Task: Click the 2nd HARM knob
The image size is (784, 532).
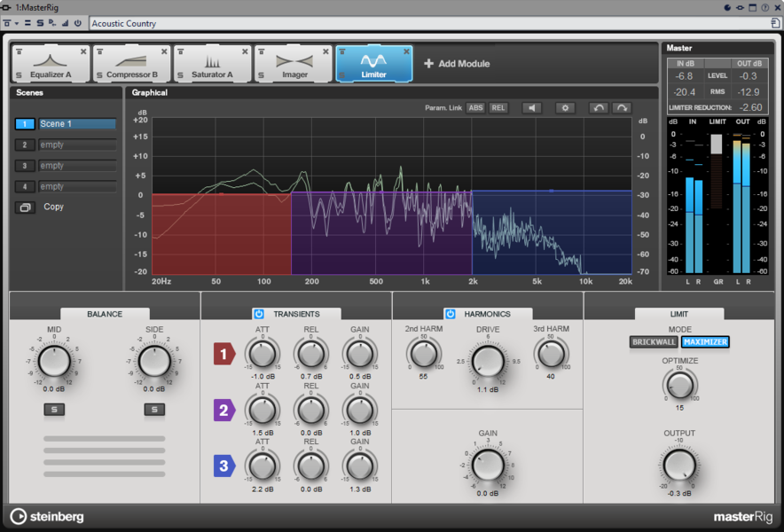Action: click(424, 354)
